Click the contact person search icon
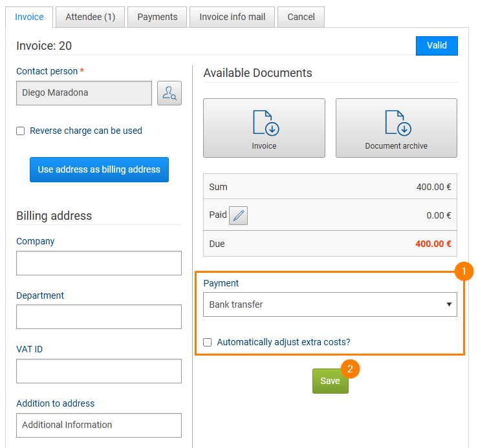 pyautogui.click(x=169, y=93)
